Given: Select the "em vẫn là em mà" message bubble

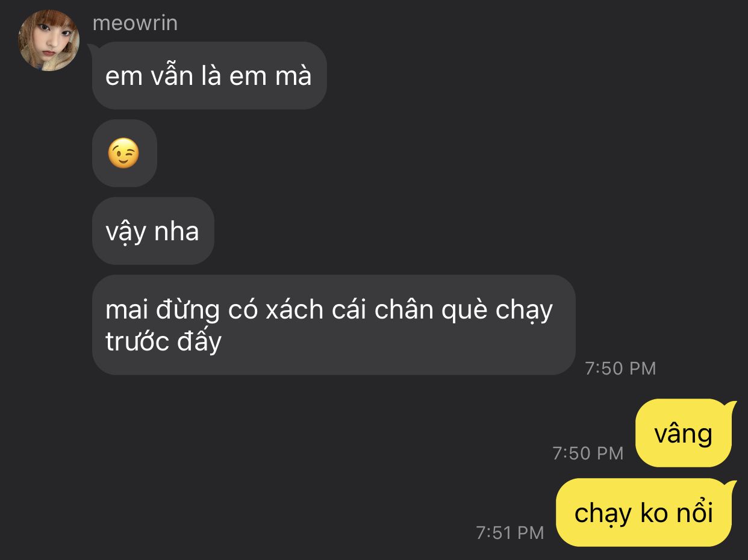Looking at the screenshot, I should pos(209,76).
